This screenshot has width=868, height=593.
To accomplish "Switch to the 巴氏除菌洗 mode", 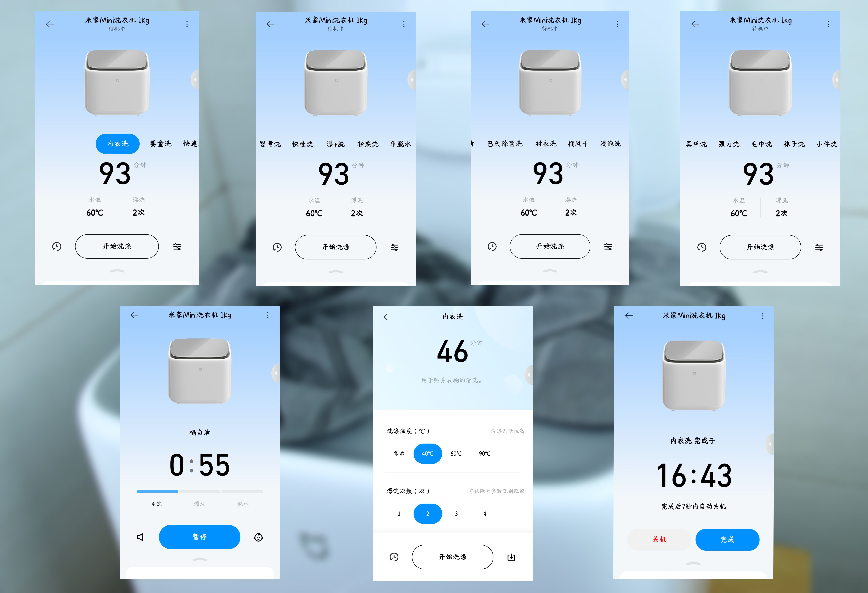I will coord(505,144).
